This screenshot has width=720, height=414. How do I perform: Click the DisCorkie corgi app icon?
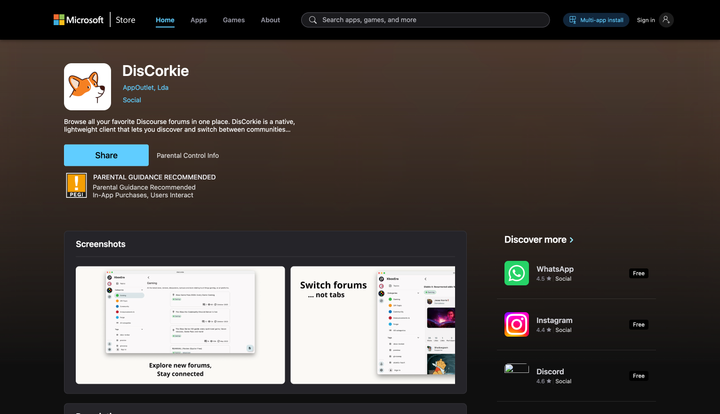[87, 87]
